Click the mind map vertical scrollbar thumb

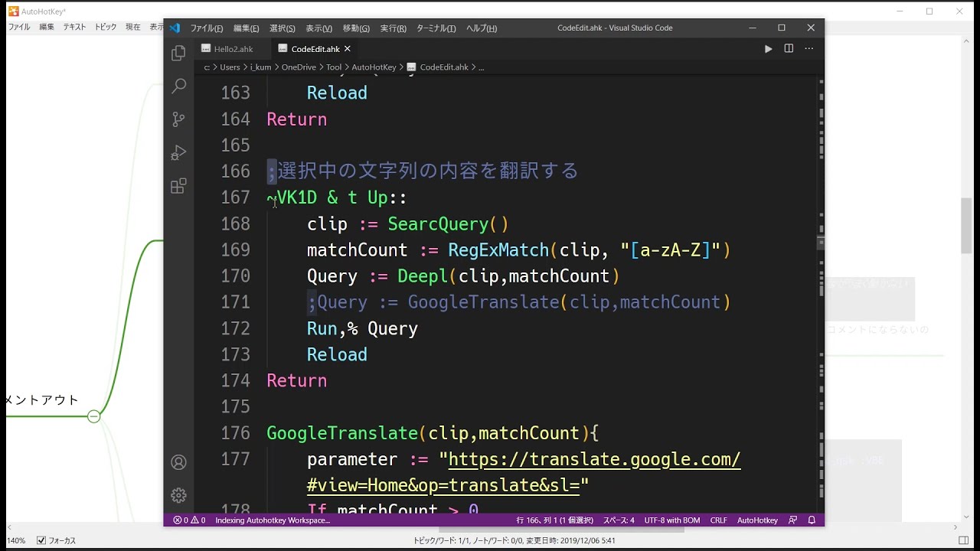tap(966, 226)
